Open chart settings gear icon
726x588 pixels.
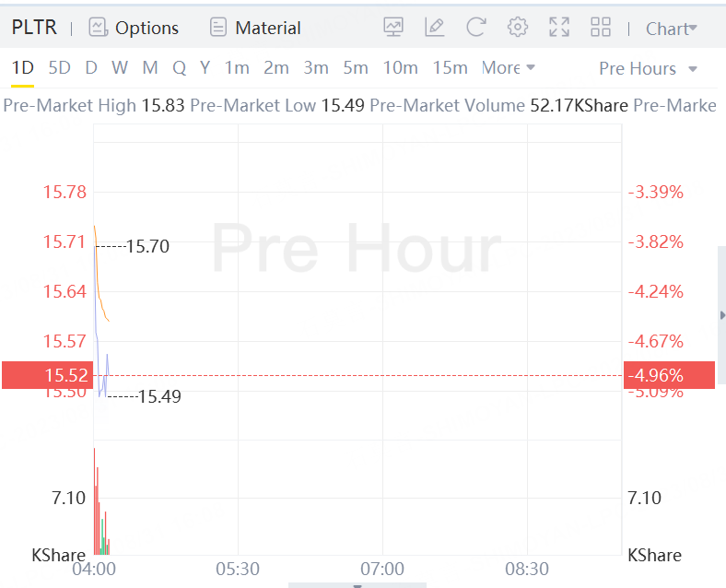[518, 28]
